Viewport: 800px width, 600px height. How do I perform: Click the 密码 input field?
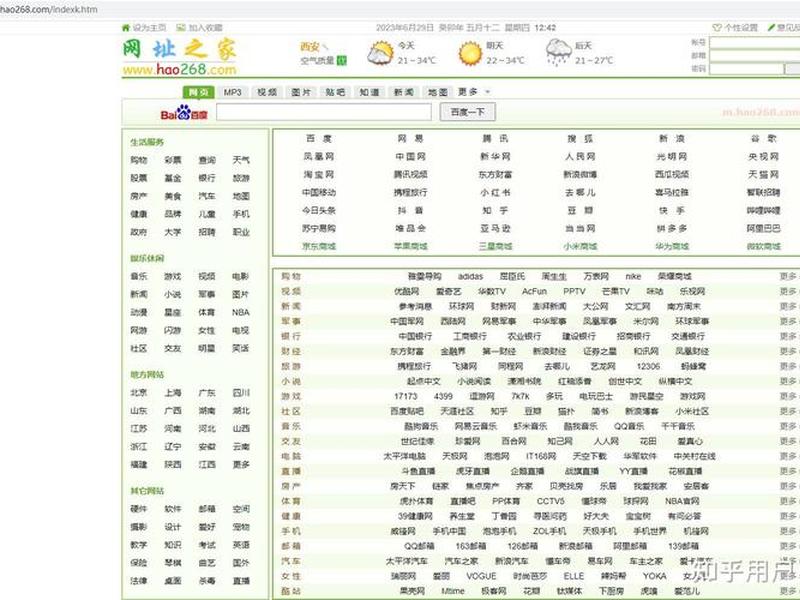pyautogui.click(x=746, y=68)
